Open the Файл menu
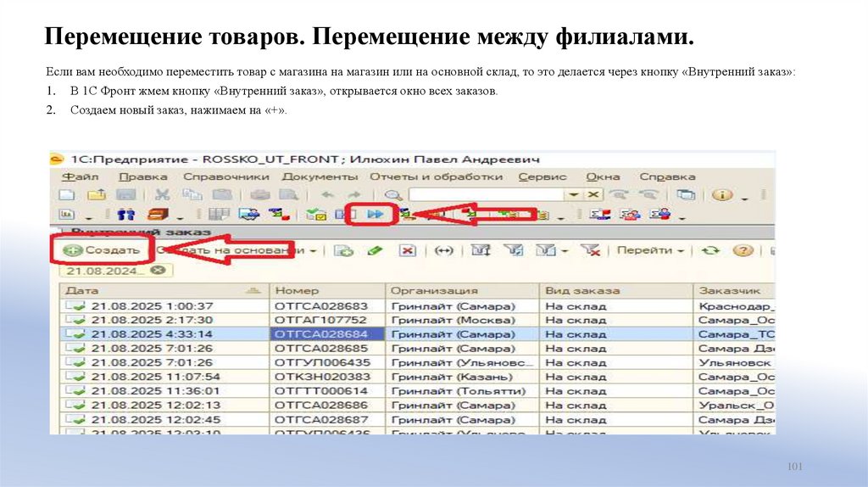 point(81,176)
